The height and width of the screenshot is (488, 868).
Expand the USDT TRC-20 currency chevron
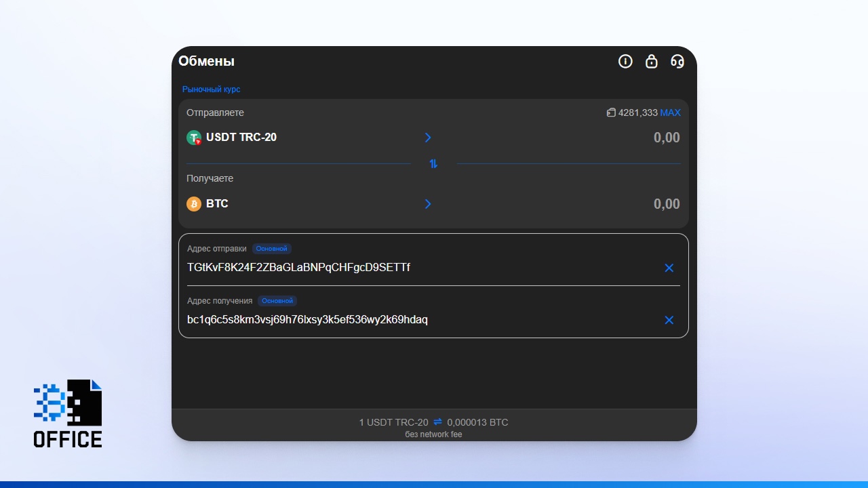tap(428, 138)
